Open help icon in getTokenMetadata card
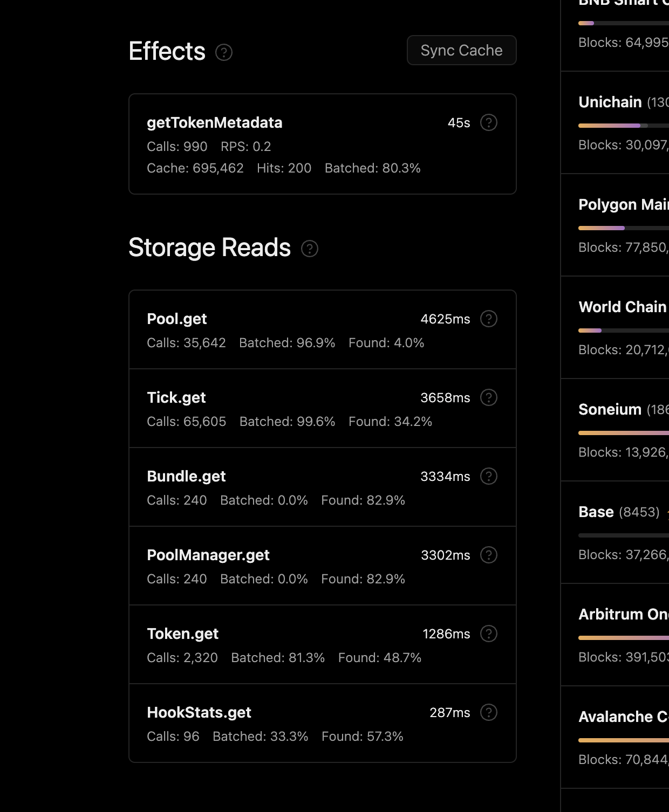The height and width of the screenshot is (812, 669). (489, 122)
